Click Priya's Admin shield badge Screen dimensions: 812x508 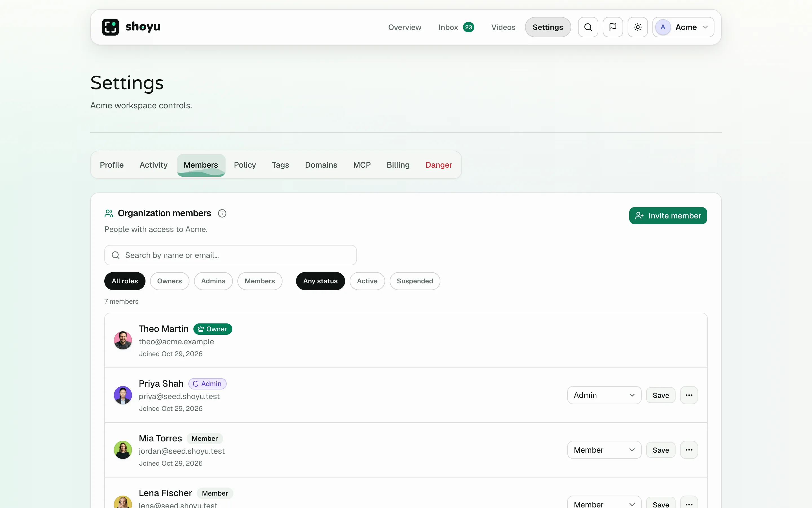(x=207, y=384)
